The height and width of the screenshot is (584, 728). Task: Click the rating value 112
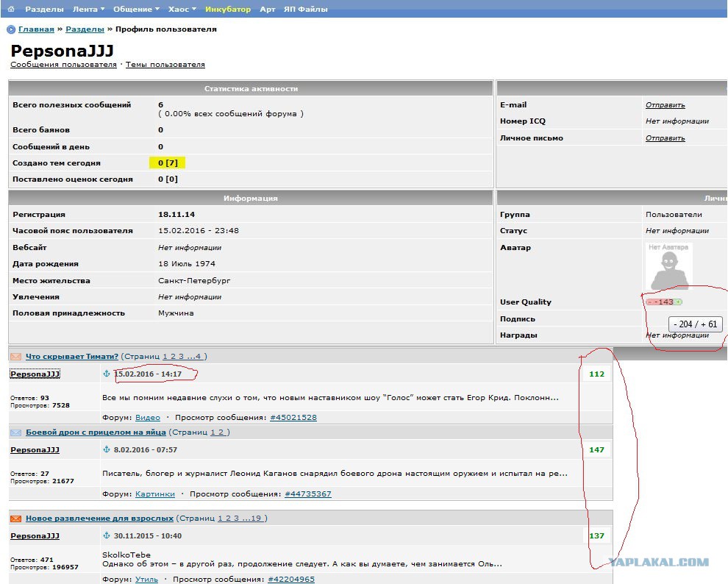(x=596, y=374)
